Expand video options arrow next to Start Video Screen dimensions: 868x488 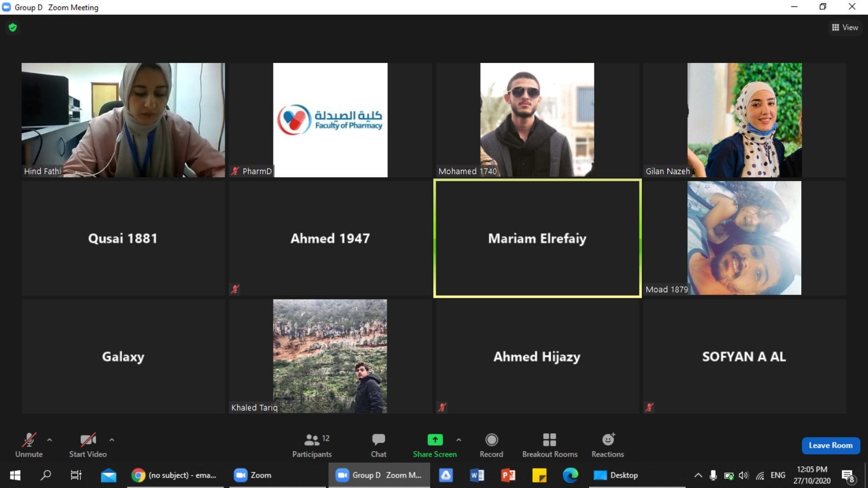coord(112,440)
